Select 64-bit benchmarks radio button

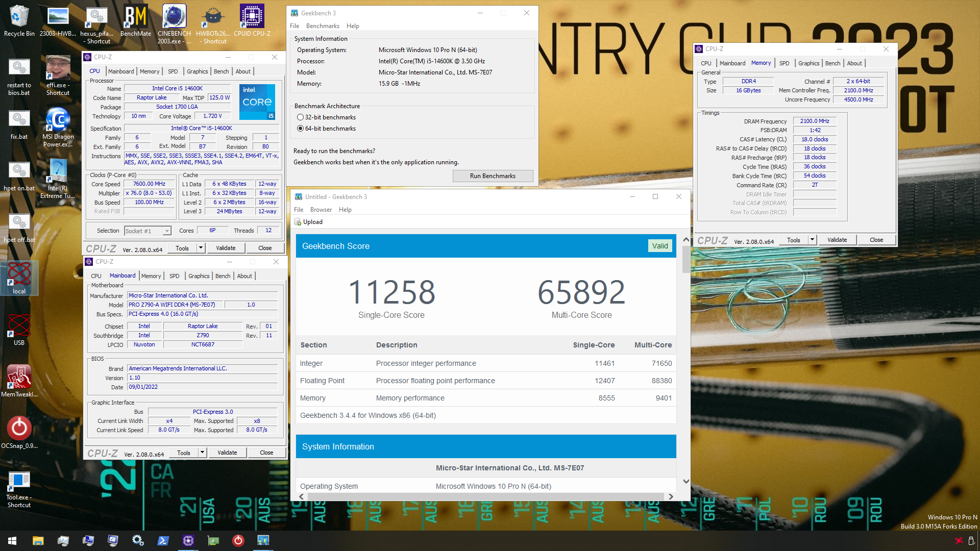click(x=300, y=129)
